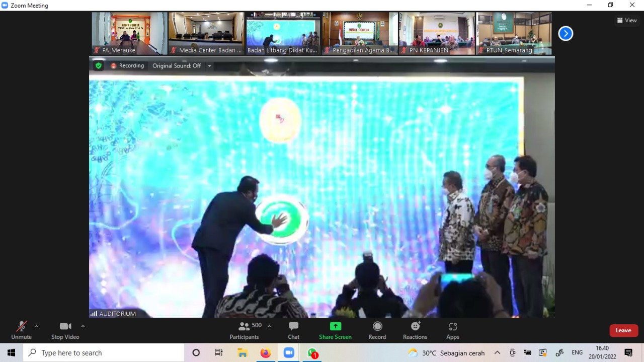Toggle Original Sound: Off setting

click(176, 66)
